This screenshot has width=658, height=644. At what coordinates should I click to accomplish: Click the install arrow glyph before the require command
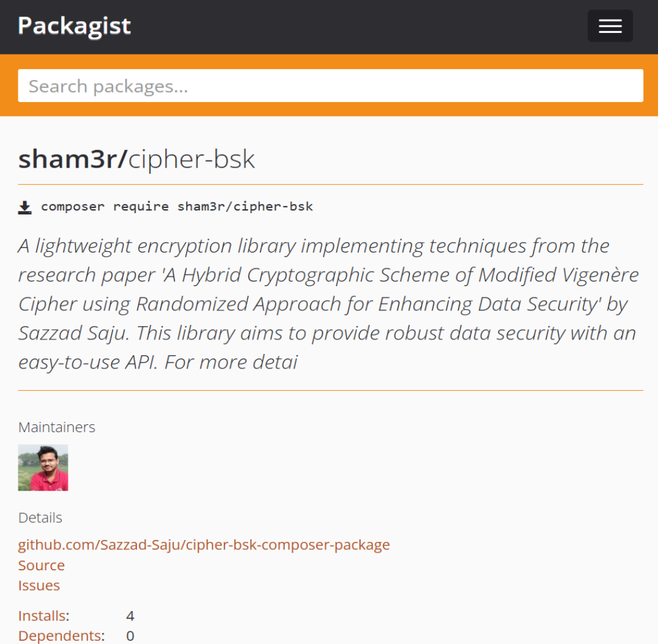pos(24,206)
